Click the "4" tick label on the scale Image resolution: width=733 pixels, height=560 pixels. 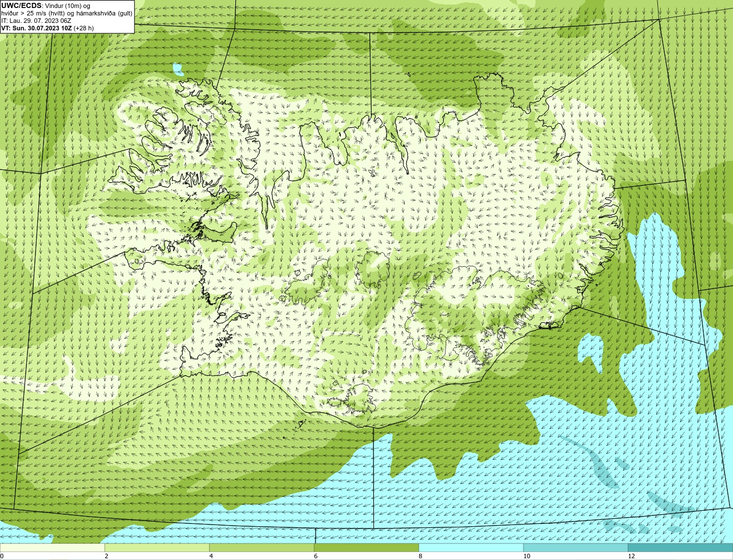tap(211, 556)
